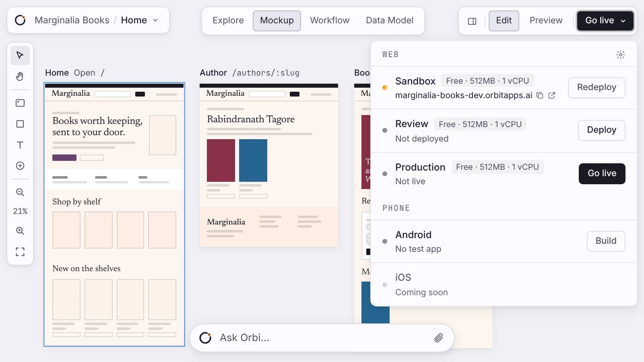
Task: Switch to the Explore tab
Action: coord(228,21)
